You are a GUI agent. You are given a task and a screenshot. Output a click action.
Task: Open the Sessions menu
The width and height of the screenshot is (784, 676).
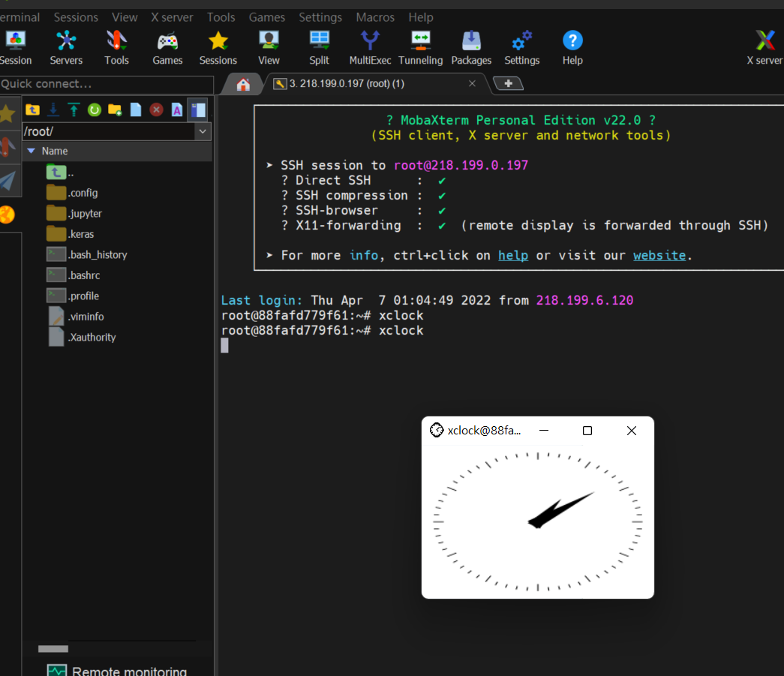76,17
